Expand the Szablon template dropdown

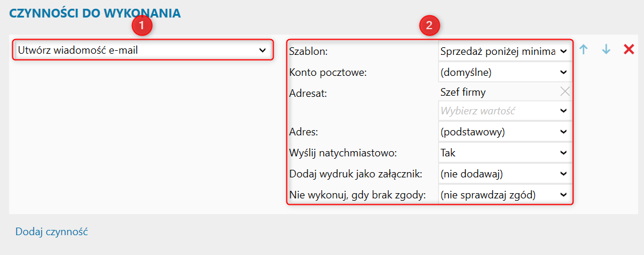click(504, 51)
